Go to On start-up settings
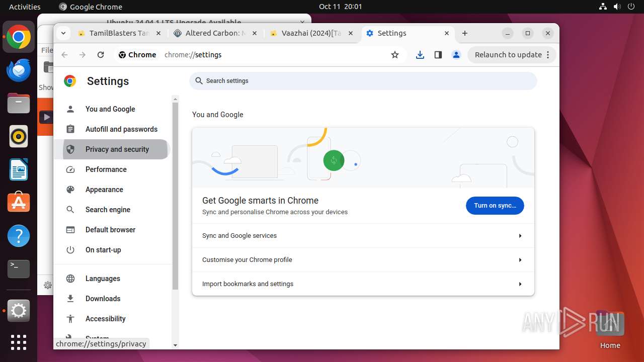The image size is (644, 362). (113, 250)
